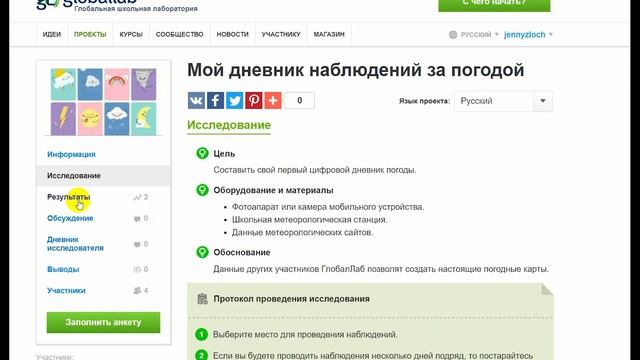The width and height of the screenshot is (640, 360).
Task: Share project on Twitter
Action: coord(235,100)
